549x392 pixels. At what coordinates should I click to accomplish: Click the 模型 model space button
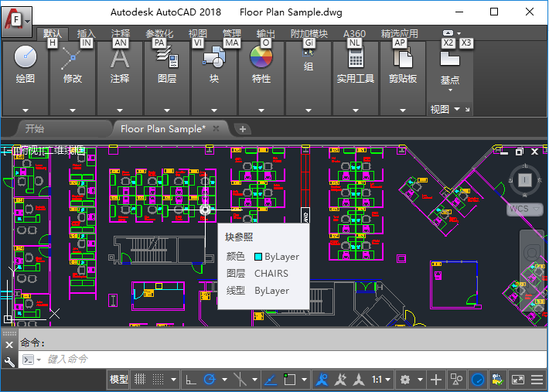[x=119, y=380]
